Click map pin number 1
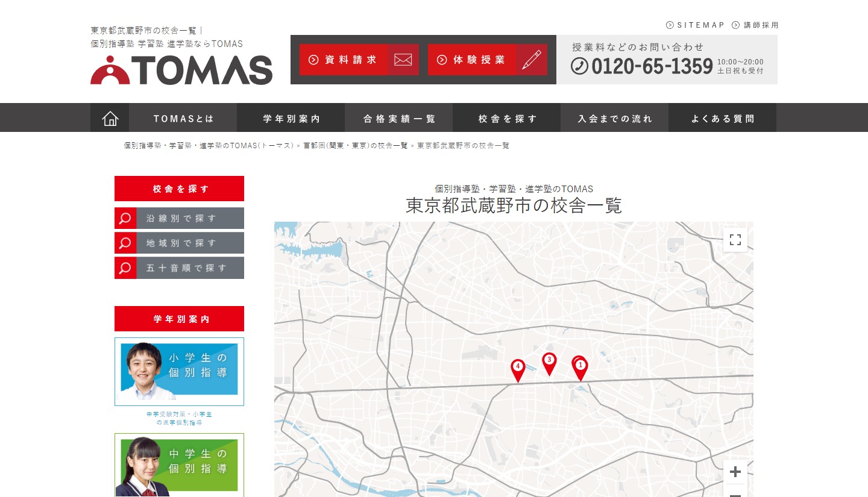868x497 pixels. click(580, 367)
